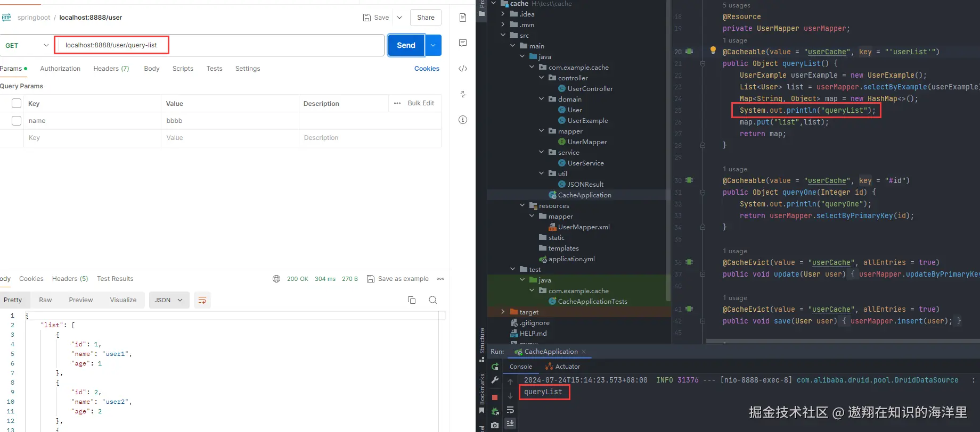This screenshot has width=980, height=432.
Task: Search the response body icon
Action: 433,300
